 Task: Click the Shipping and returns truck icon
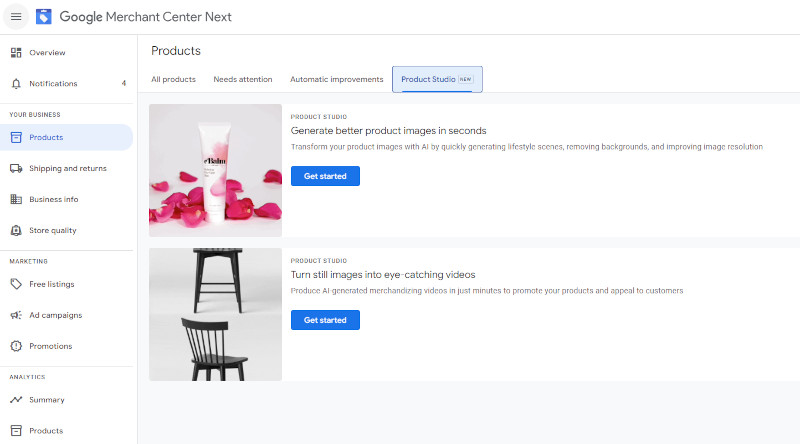[x=16, y=168]
